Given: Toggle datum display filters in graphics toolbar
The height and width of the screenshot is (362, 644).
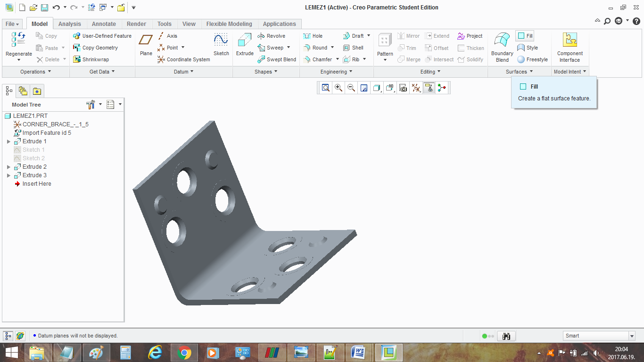Looking at the screenshot, I should (x=416, y=88).
